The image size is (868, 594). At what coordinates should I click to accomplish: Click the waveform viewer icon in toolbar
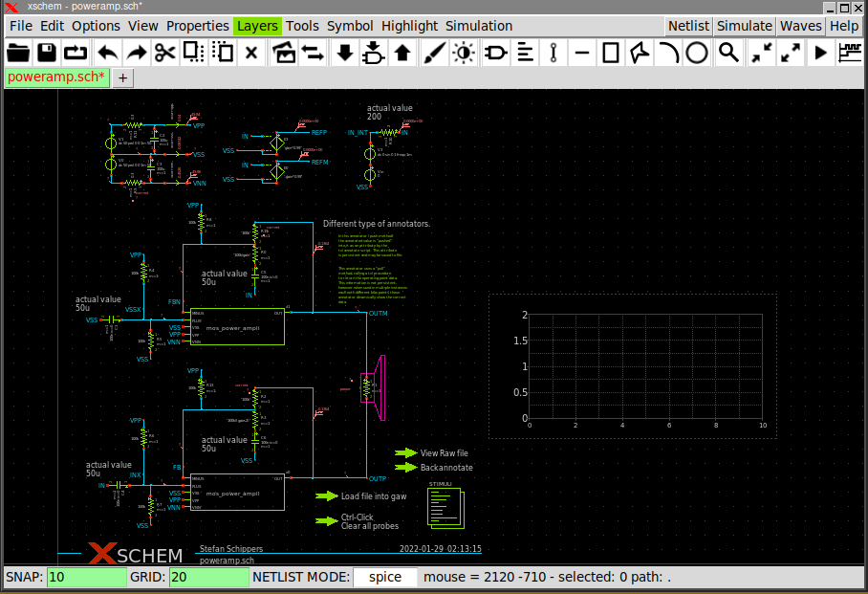click(850, 53)
